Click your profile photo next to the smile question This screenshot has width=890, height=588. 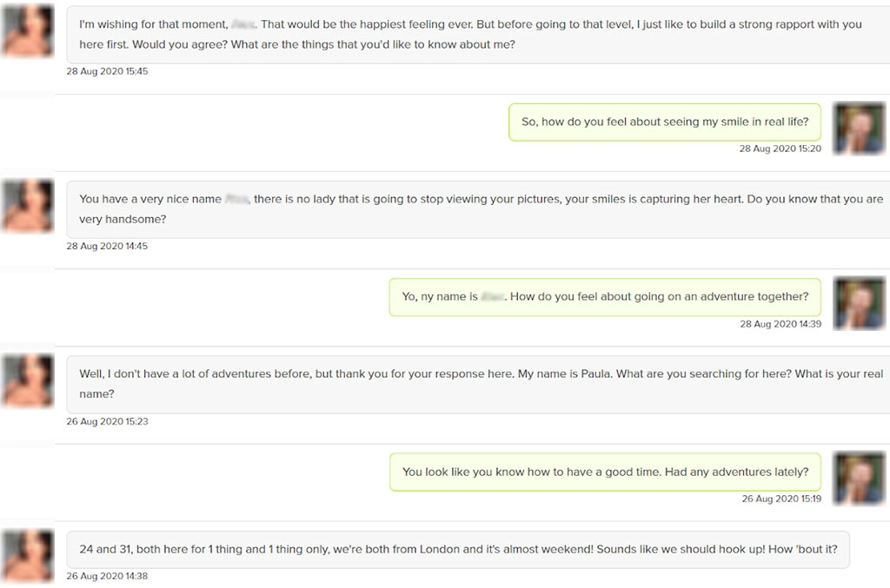point(859,129)
